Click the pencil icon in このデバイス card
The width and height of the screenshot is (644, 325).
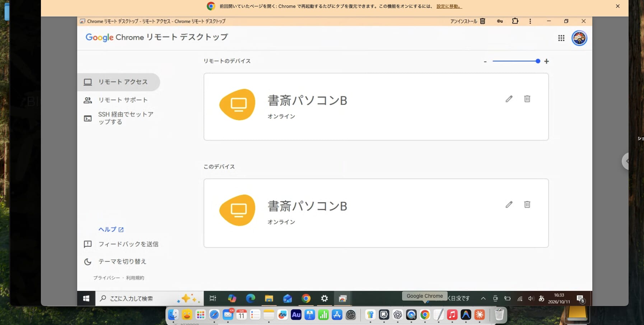tap(509, 204)
